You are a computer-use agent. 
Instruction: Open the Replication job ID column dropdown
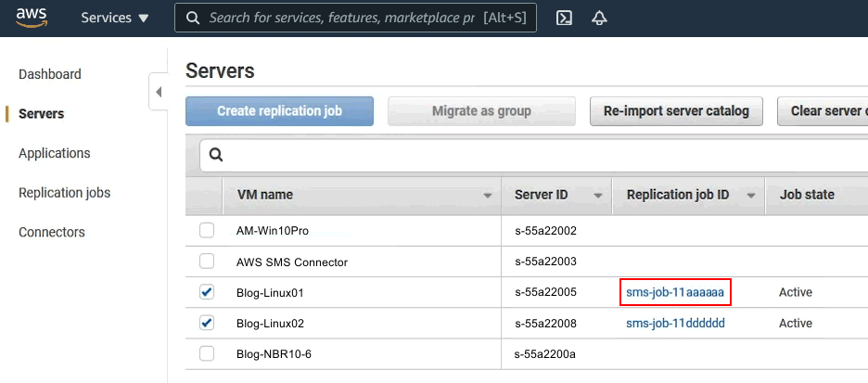coord(750,196)
